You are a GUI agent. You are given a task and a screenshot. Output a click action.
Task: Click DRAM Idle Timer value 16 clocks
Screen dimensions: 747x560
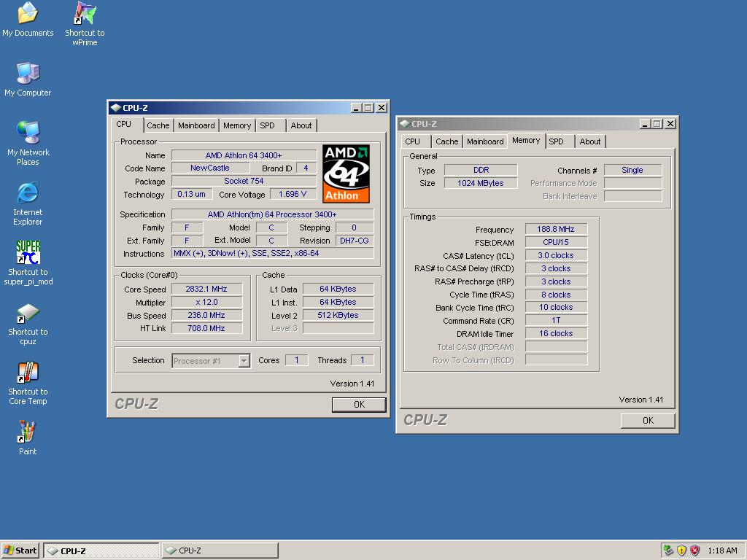(x=556, y=334)
